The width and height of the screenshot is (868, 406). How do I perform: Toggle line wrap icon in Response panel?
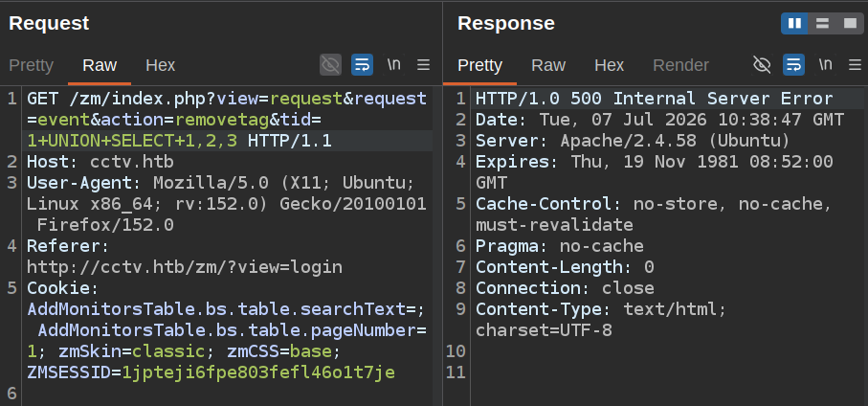(793, 65)
